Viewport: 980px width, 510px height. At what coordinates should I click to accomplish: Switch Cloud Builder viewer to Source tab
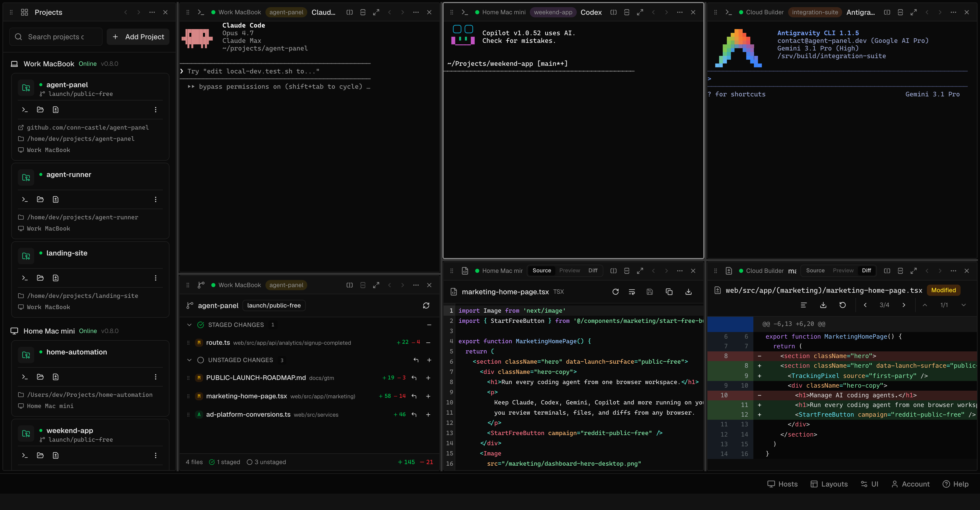tap(815, 271)
